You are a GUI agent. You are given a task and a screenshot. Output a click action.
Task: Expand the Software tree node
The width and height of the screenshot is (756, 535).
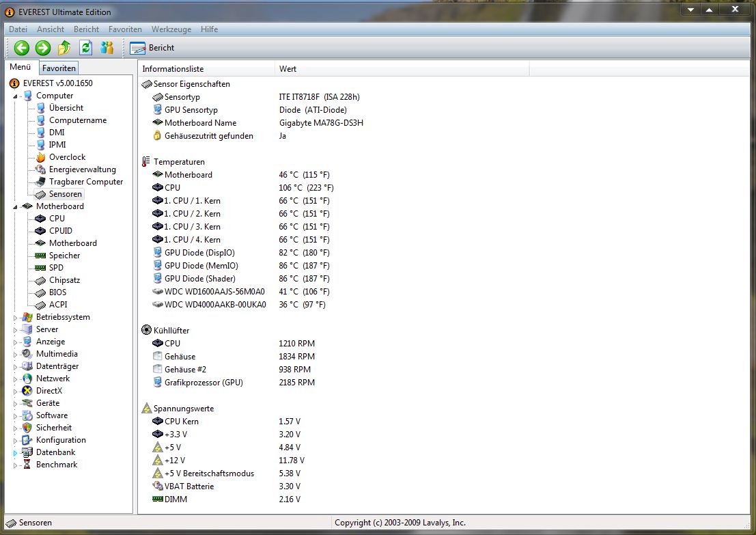pos(15,416)
